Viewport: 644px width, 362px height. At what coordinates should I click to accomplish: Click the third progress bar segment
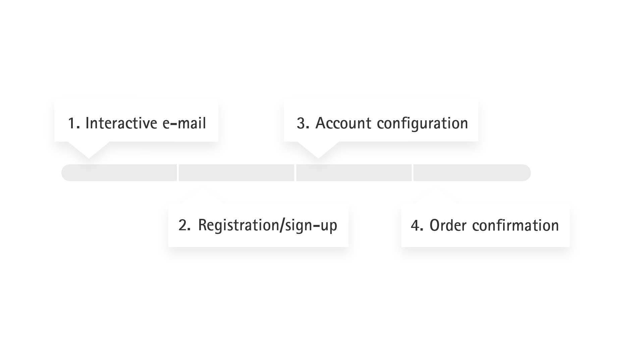(354, 173)
